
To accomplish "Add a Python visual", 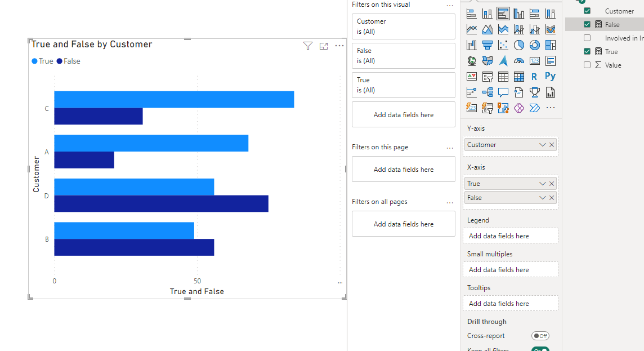I will pyautogui.click(x=551, y=77).
